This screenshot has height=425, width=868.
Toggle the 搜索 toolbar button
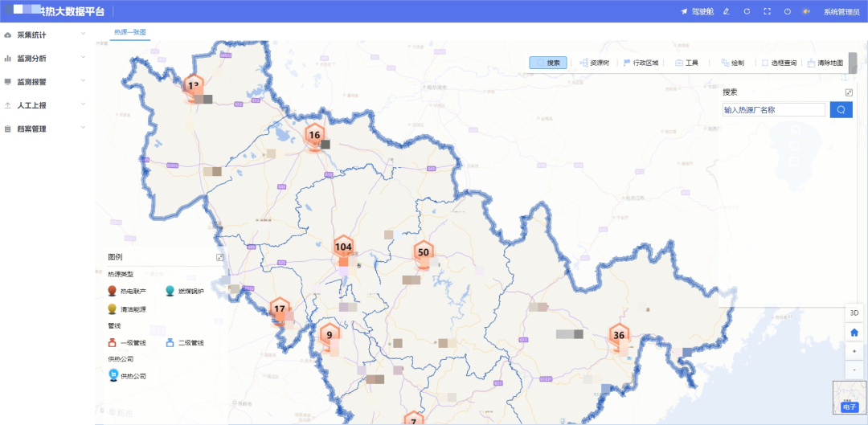548,63
